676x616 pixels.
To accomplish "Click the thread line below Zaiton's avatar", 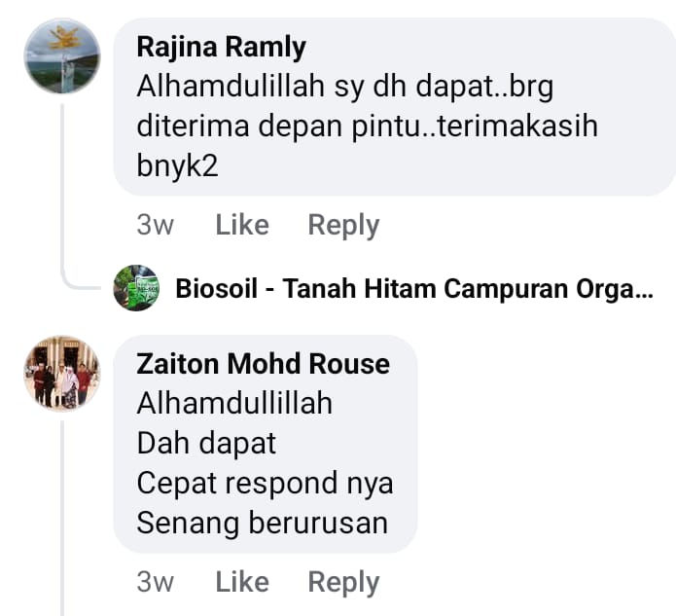I will [63, 506].
